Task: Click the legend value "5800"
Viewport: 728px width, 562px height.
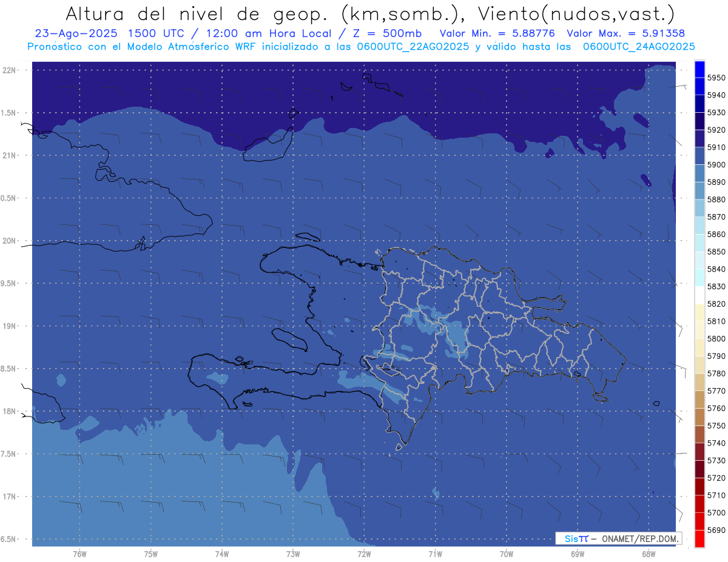Action: [716, 338]
